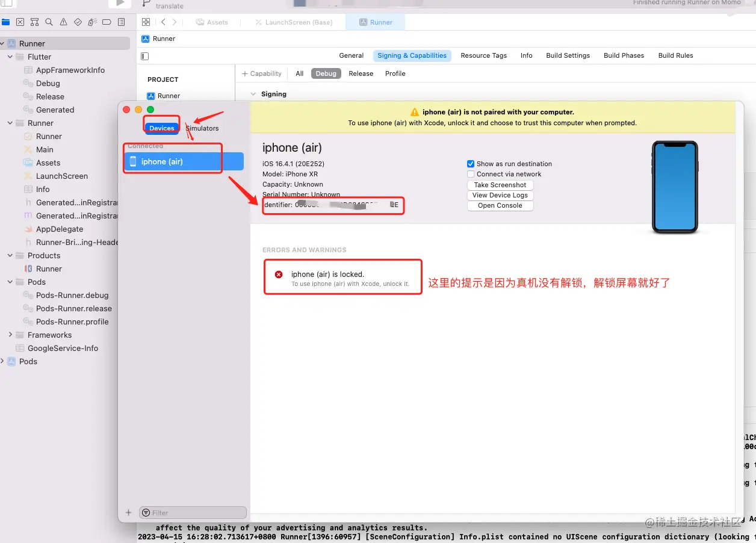Switch to the Build Settings tab
Screen dimensions: 756x543
tap(568, 55)
